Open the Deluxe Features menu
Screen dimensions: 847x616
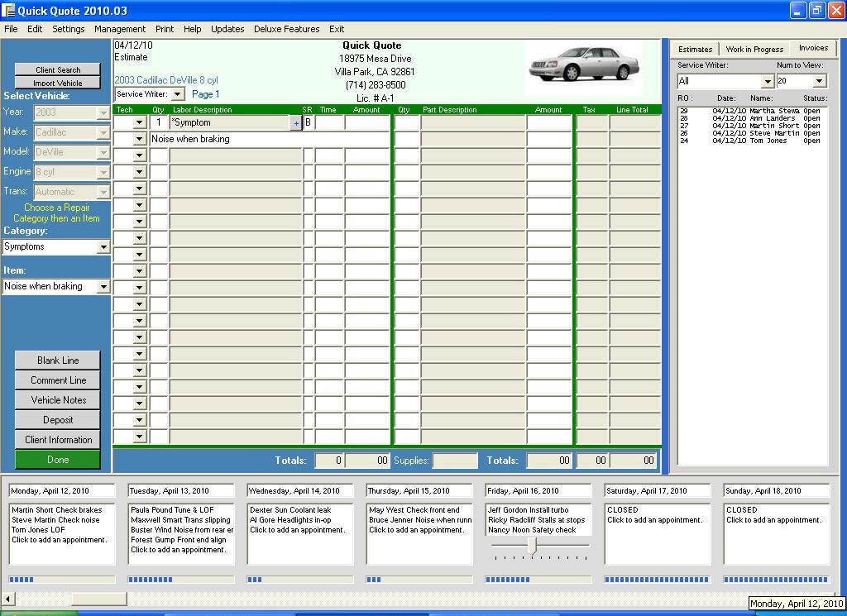point(287,29)
